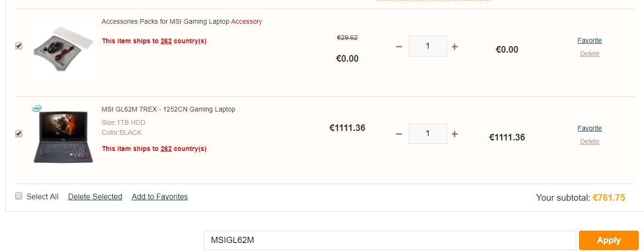Screen dimensions: 644x252
Task: Edit quantity field of Accessories Packs
Action: (428, 46)
